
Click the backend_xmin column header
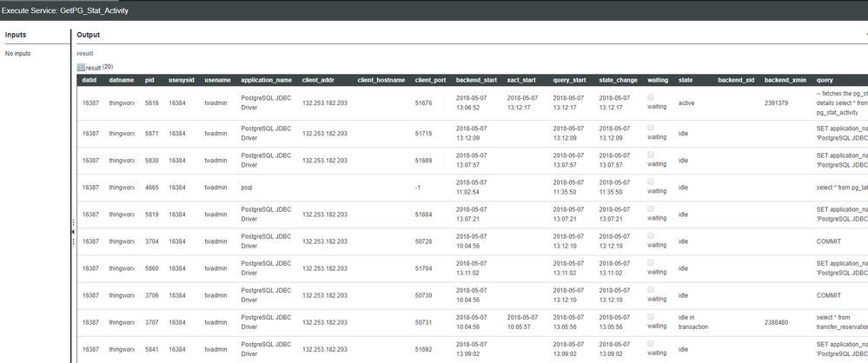pos(785,80)
